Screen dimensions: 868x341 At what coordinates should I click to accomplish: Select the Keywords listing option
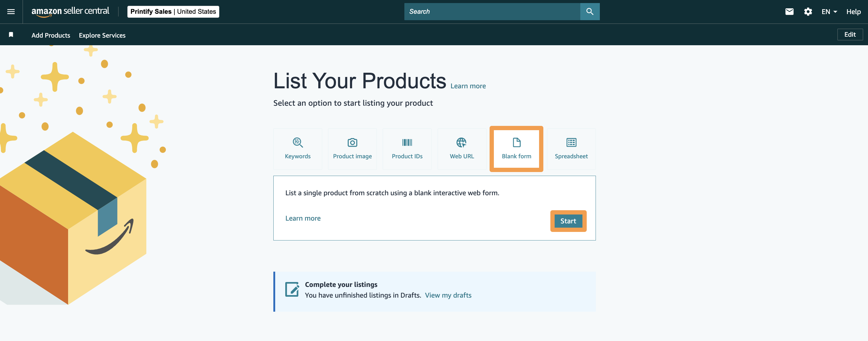point(297,149)
